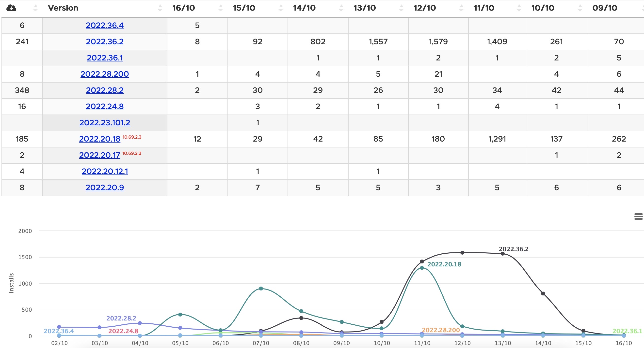Sort by the 16/10 column arrows

point(220,8)
